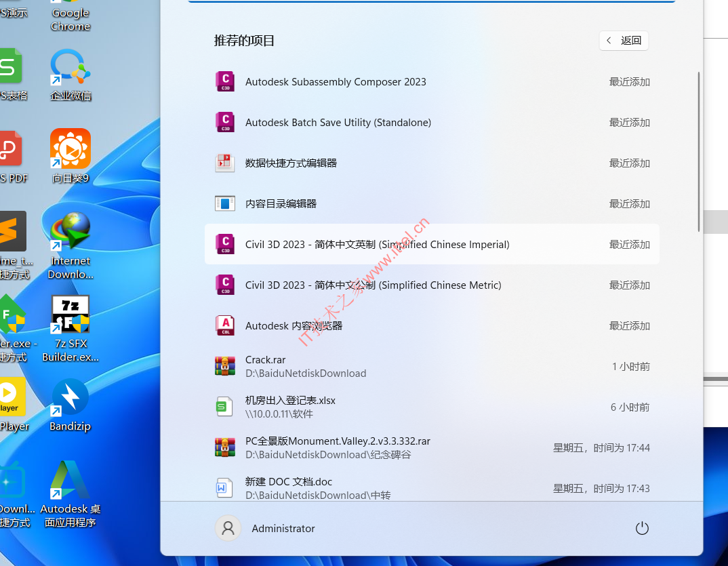This screenshot has width=728, height=566.
Task: Open Internet Download Manager desktop shortcut
Action: pos(70,245)
